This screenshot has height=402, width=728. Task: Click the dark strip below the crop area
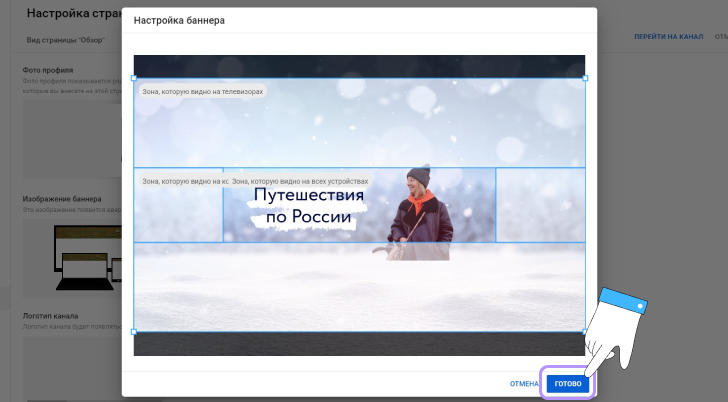(359, 344)
